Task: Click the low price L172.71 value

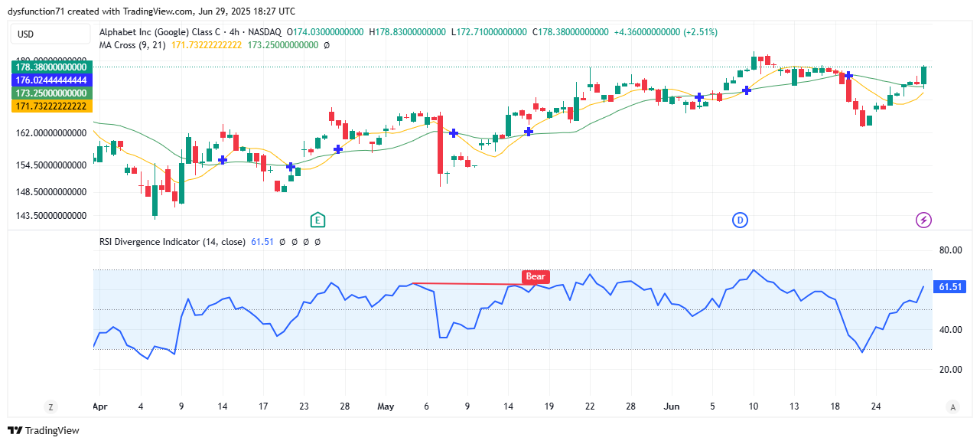Action: (x=489, y=32)
